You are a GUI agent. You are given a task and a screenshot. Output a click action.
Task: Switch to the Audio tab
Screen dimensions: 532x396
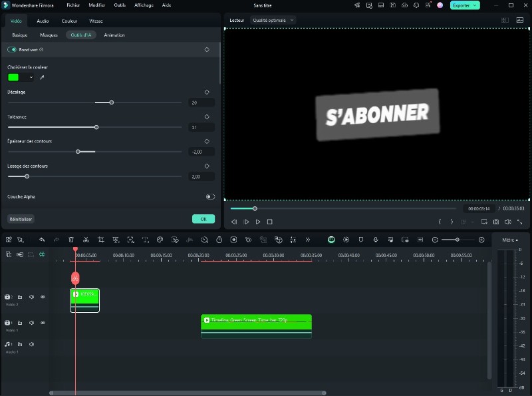(x=43, y=21)
